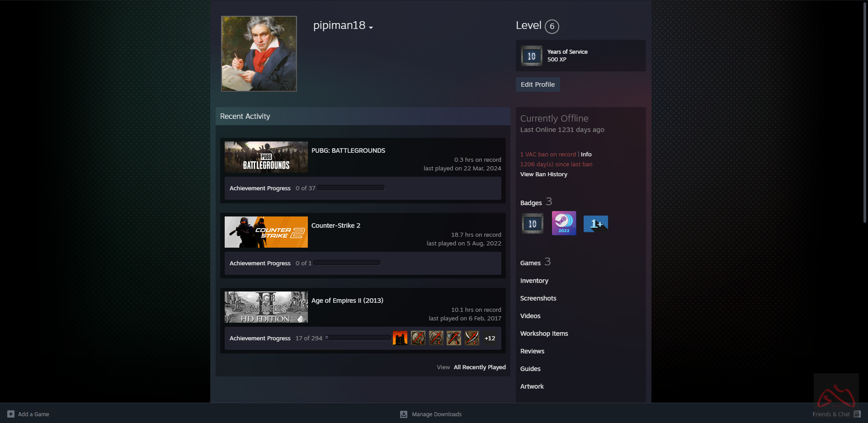Click the 1+ game collector badge

(x=595, y=223)
